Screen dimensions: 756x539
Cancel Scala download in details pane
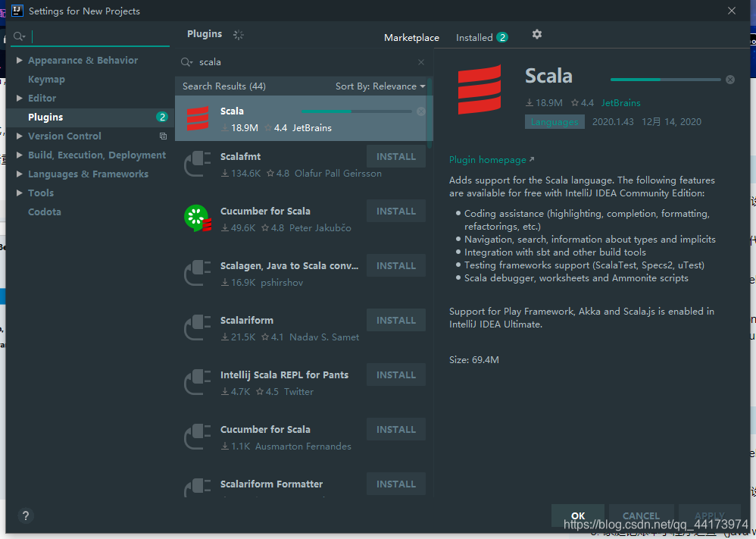730,80
